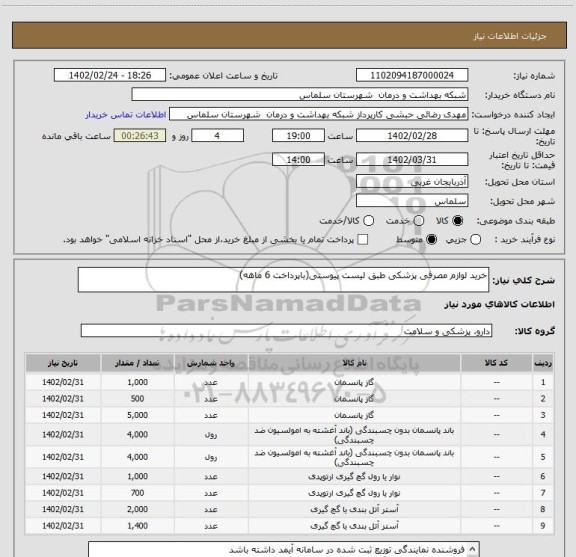Click the up arrow of the notes scrollbar

472,549
